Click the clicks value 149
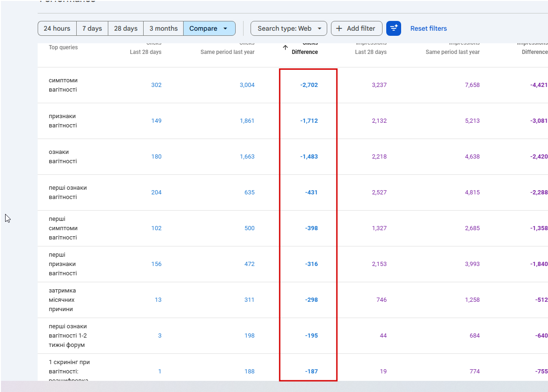The width and height of the screenshot is (548, 392). click(156, 120)
